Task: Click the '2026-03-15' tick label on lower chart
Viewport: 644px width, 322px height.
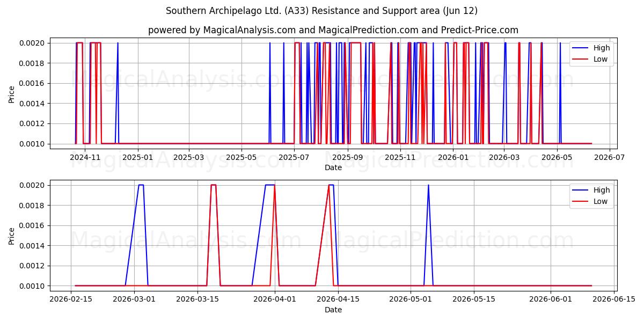Action: tap(197, 300)
